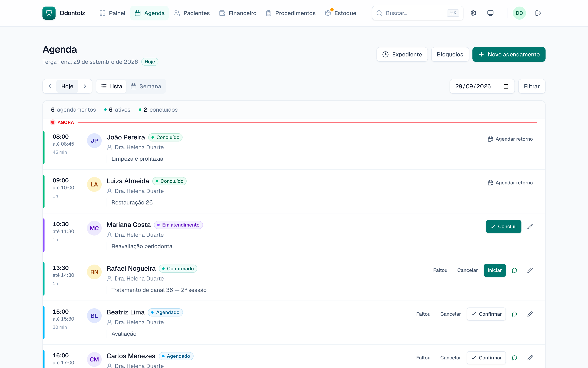This screenshot has width=588, height=368.
Task: Go to next day arrow
Action: pos(85,86)
